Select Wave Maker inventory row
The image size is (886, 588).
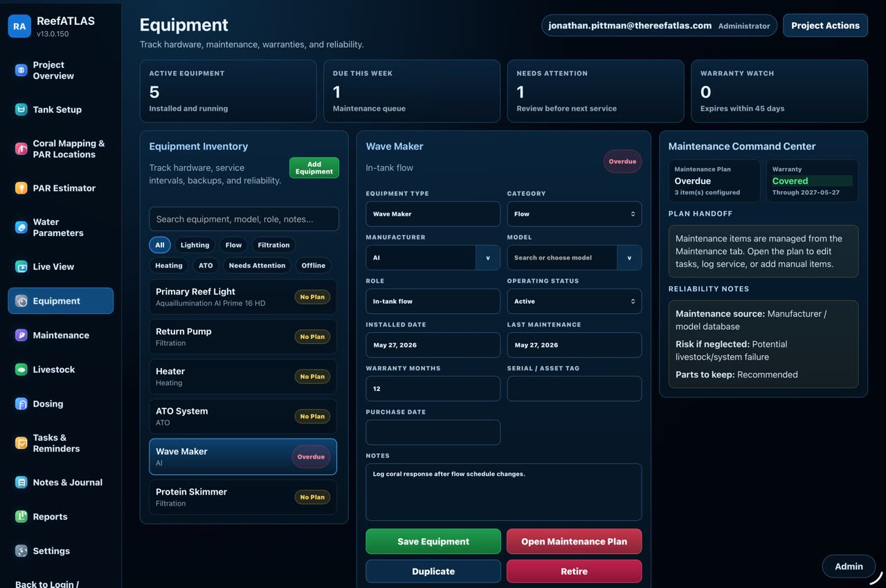[x=243, y=457]
